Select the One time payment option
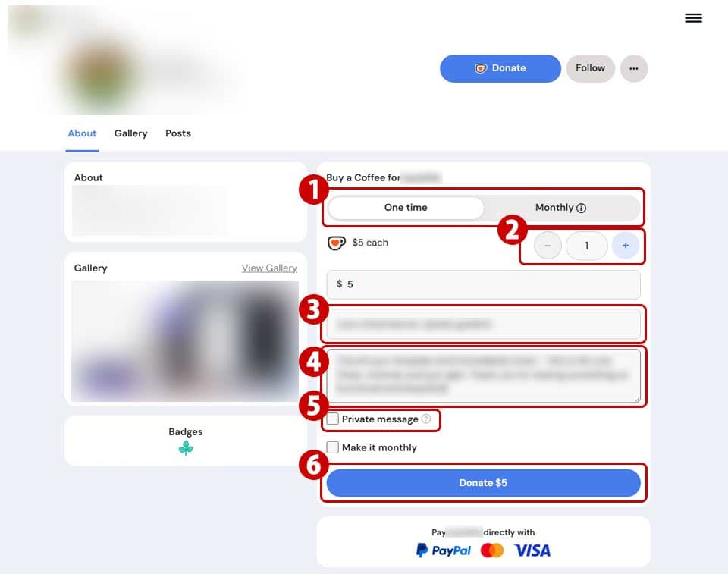 (x=406, y=208)
